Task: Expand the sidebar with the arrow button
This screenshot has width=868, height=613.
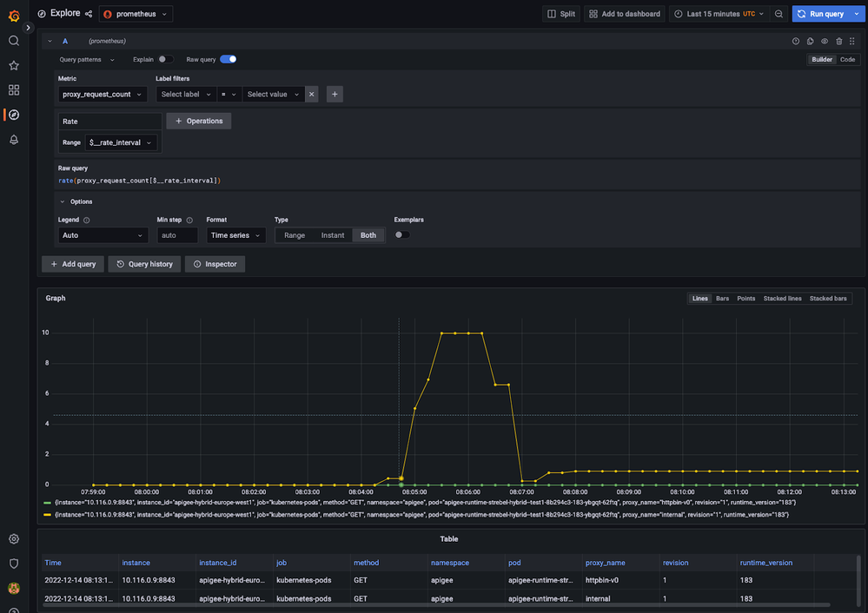Action: coord(28,28)
